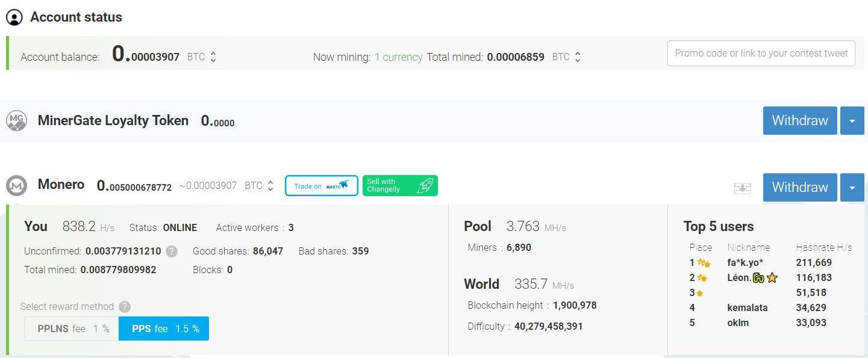Select the PPLNS fee 1% reward method
Image resolution: width=868 pixels, height=358 pixels.
72,329
